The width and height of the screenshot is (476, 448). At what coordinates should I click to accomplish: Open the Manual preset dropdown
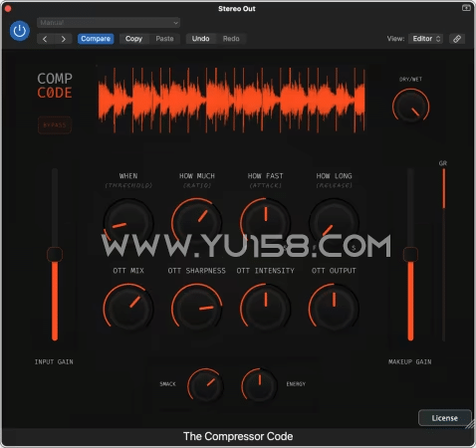click(x=109, y=23)
